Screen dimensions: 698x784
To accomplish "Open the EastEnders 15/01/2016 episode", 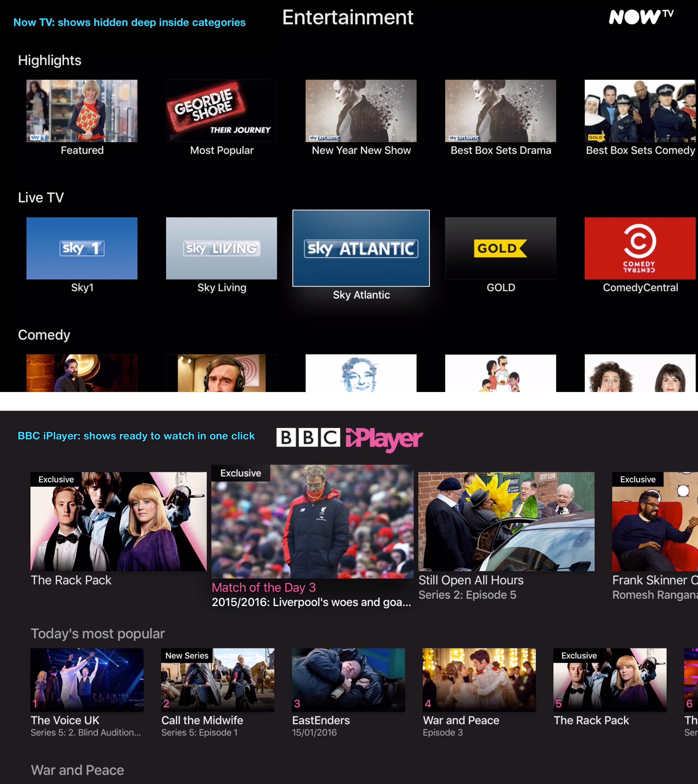I will click(x=349, y=680).
